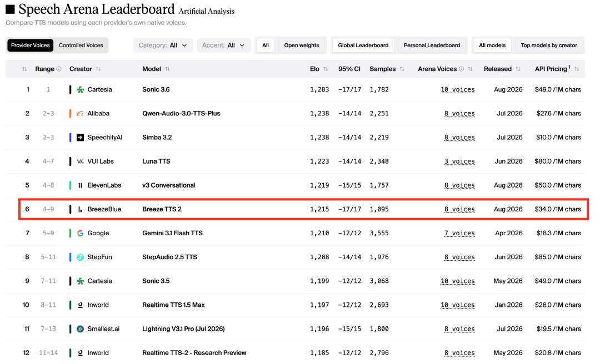Open the Category dropdown
600x364 pixels.
point(163,46)
